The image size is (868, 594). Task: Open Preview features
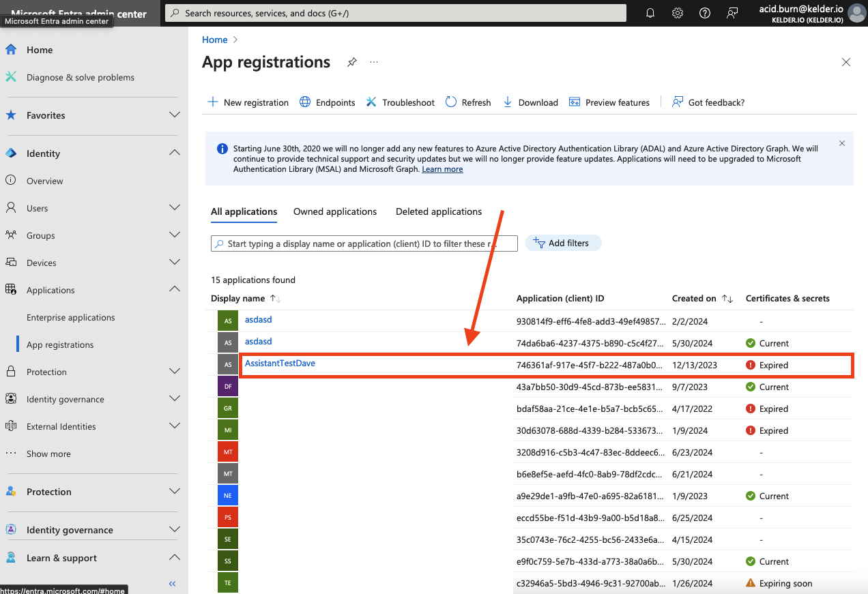pos(609,102)
